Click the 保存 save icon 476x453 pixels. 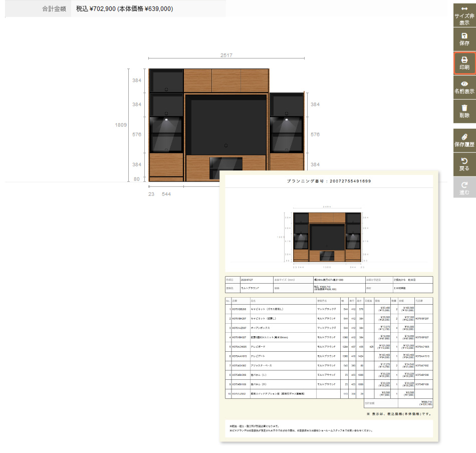point(464,39)
